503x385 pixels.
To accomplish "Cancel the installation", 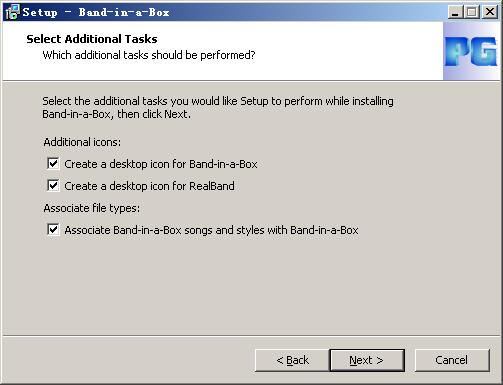I will point(452,360).
